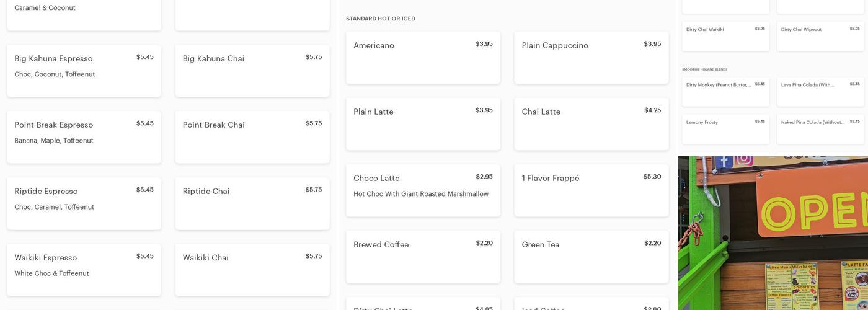This screenshot has height=310, width=868.
Task: Click the Plain Latte menu card
Action: [423, 124]
